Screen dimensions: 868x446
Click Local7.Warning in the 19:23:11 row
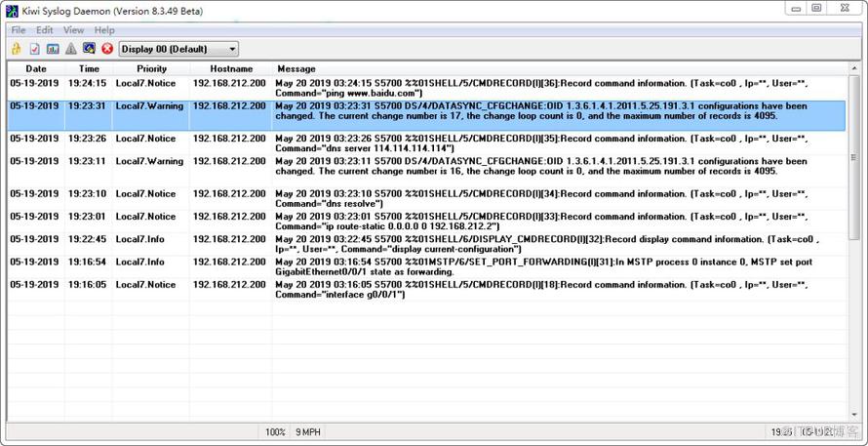point(149,161)
